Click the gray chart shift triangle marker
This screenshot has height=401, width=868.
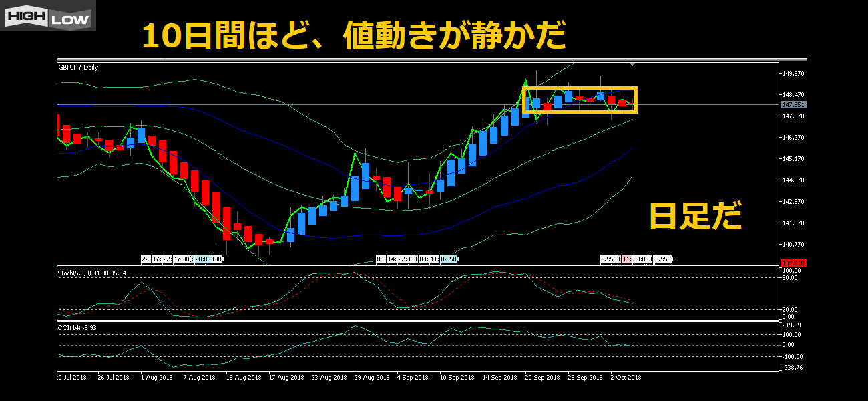(x=632, y=64)
